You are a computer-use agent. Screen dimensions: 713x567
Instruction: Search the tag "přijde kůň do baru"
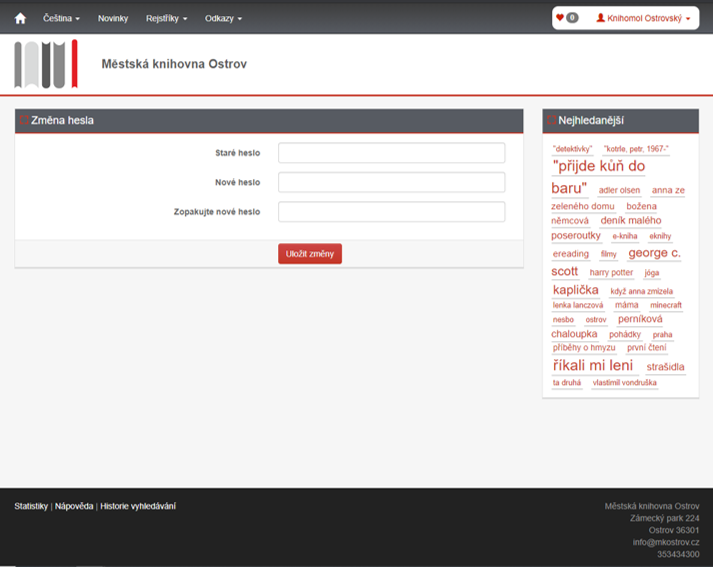tap(598, 167)
